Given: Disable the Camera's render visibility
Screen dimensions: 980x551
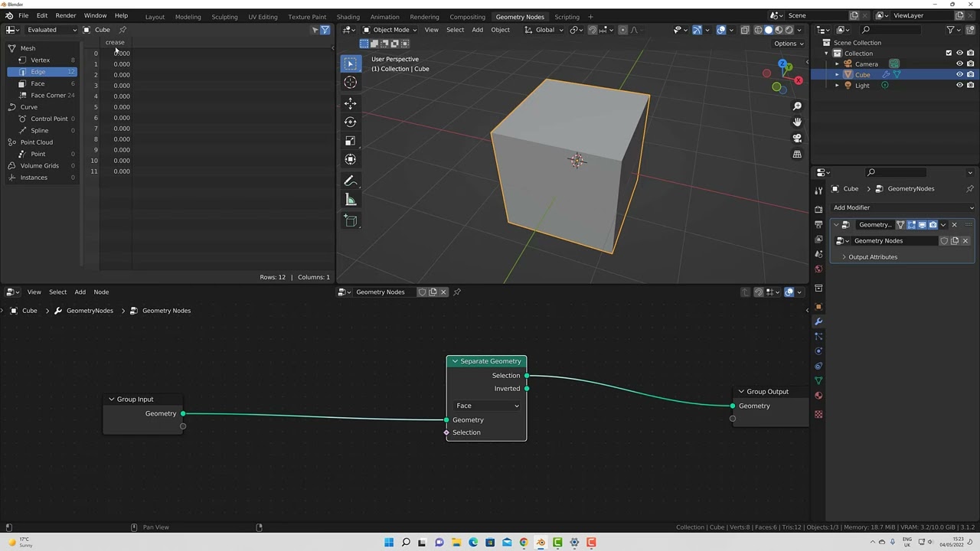Looking at the screenshot, I should [971, 64].
